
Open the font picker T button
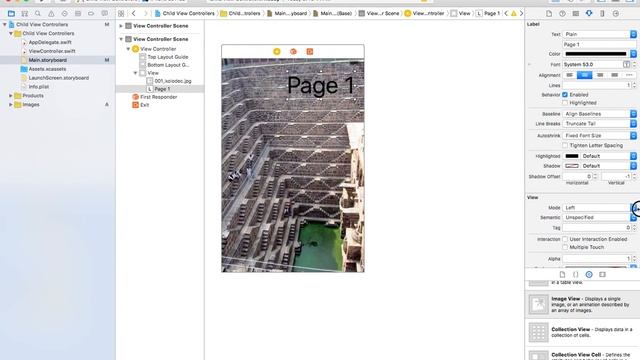(x=626, y=64)
